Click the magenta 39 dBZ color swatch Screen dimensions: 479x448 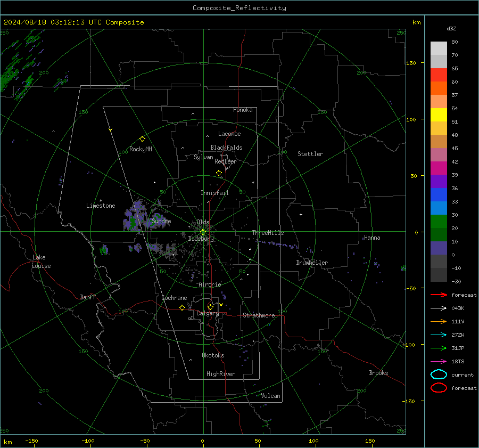(439, 168)
